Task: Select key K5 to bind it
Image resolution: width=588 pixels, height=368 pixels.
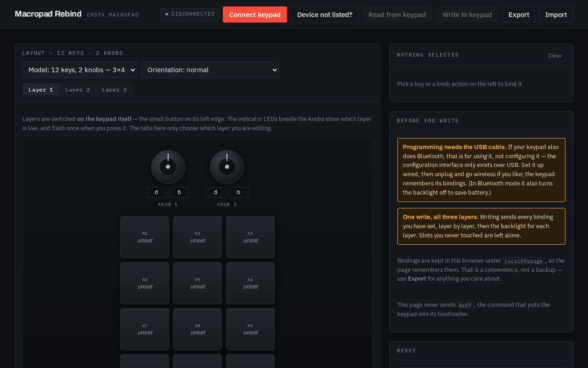Action: (198, 283)
